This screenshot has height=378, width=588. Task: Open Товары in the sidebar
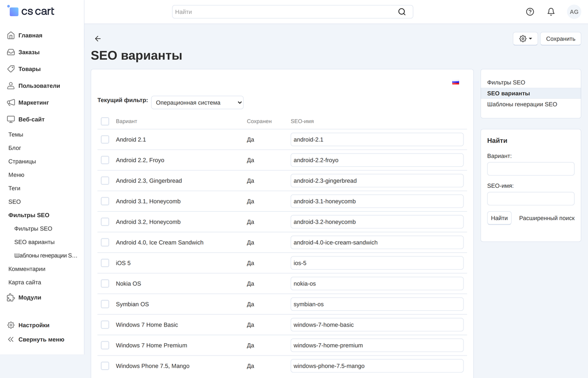29,69
